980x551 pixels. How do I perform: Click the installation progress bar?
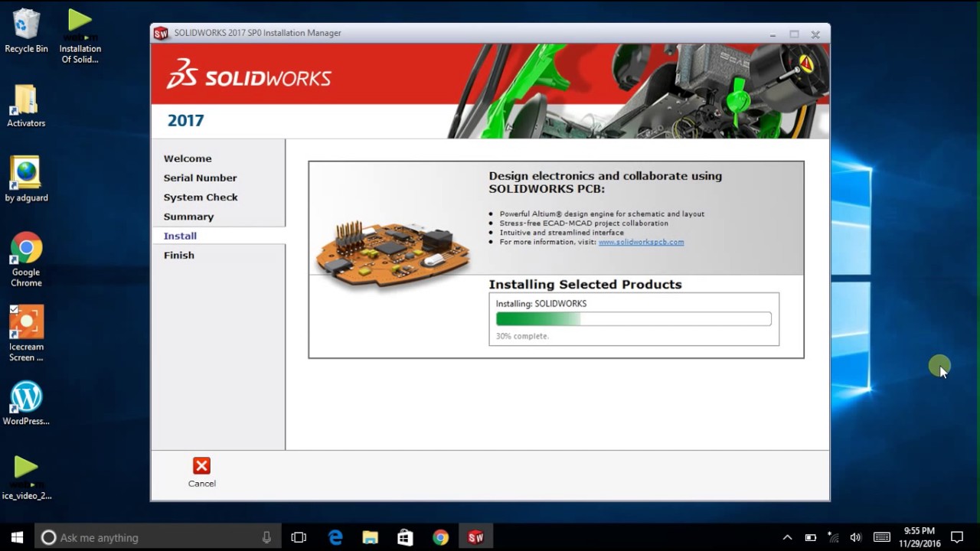coord(634,319)
